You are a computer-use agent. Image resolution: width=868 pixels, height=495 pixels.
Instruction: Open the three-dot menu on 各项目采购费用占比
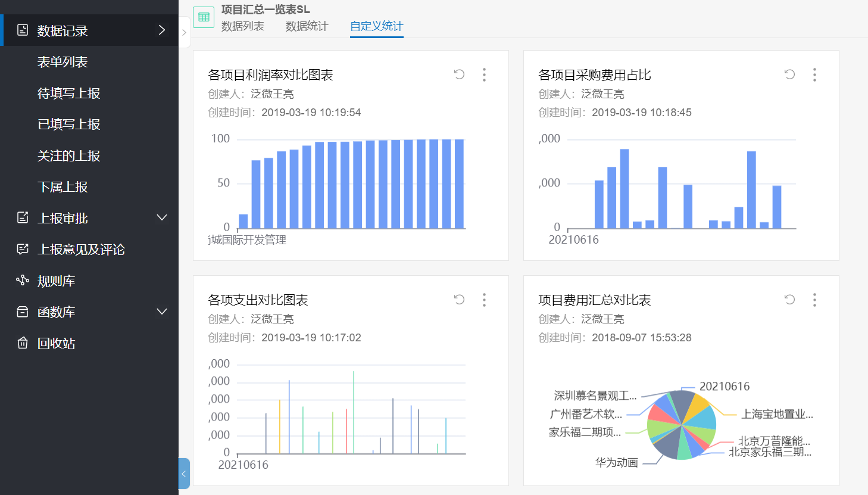(814, 74)
